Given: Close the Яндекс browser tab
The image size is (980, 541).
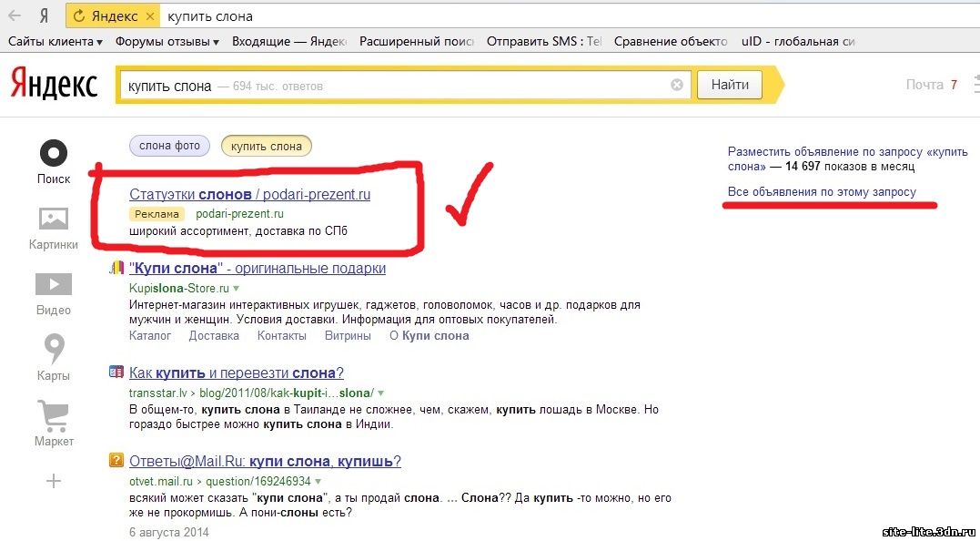Looking at the screenshot, I should point(149,16).
